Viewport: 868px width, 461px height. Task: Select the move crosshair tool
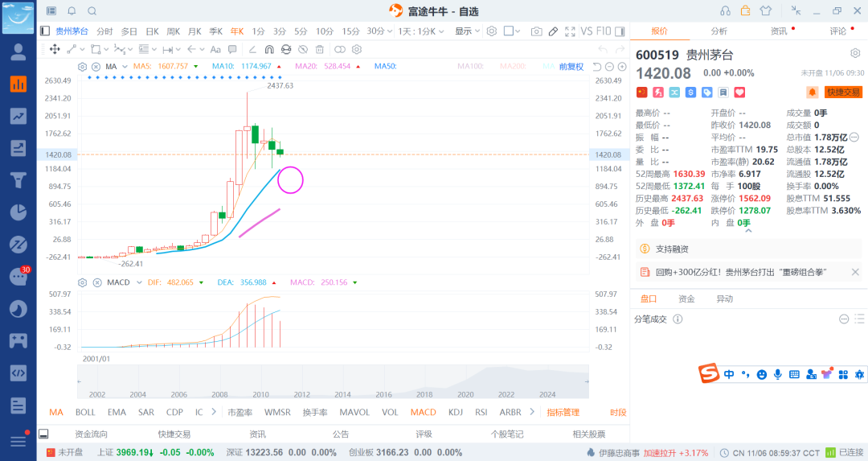pos(55,49)
